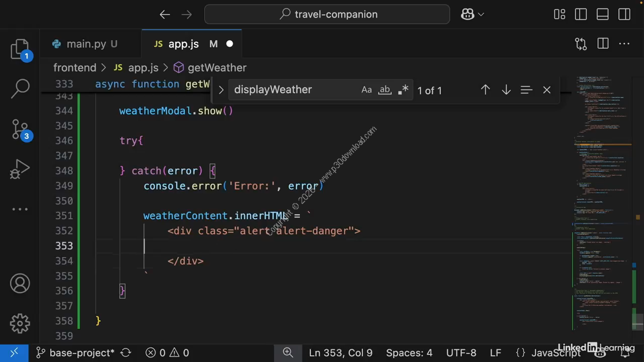Click the displayWeather find input field
The width and height of the screenshot is (644, 362).
(x=294, y=90)
